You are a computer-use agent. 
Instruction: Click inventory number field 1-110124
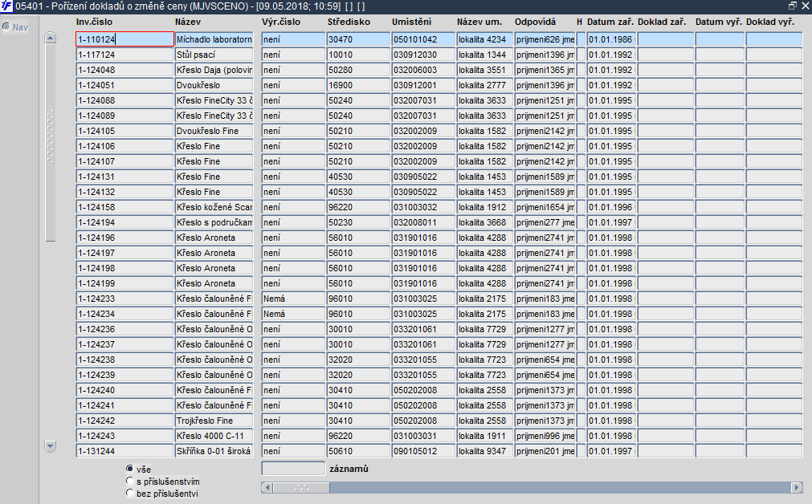click(124, 39)
